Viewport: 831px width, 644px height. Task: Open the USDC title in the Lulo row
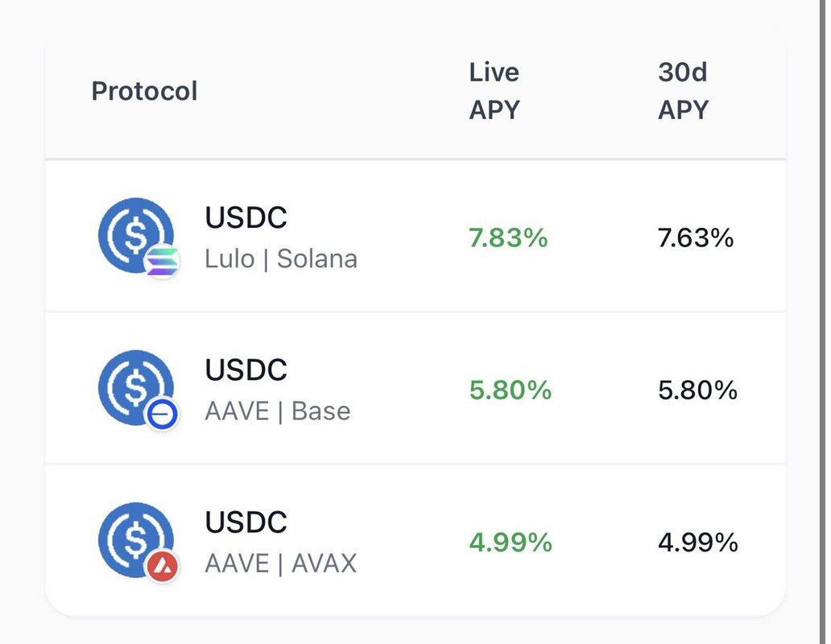click(x=246, y=217)
